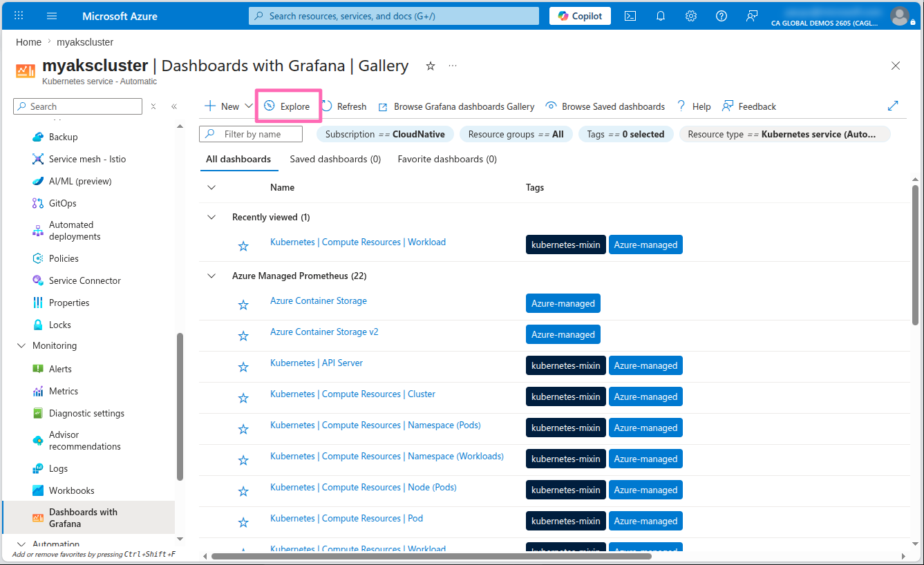Click Browse Saved dashboards

pyautogui.click(x=605, y=106)
